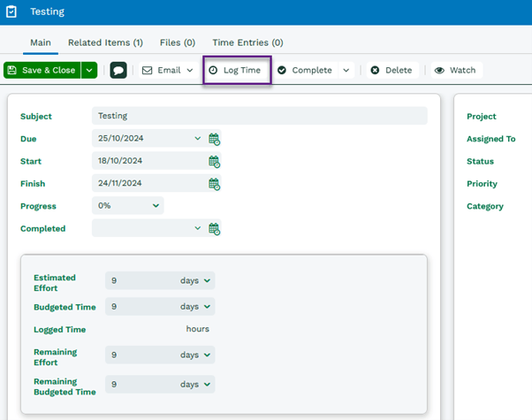
Task: Open the Due date dropdown chevron
Action: (x=197, y=138)
